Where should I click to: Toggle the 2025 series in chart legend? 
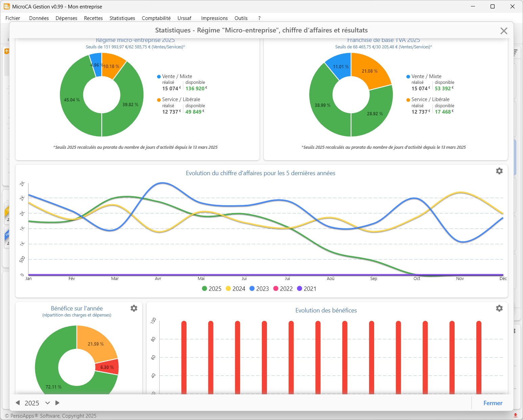pos(211,288)
